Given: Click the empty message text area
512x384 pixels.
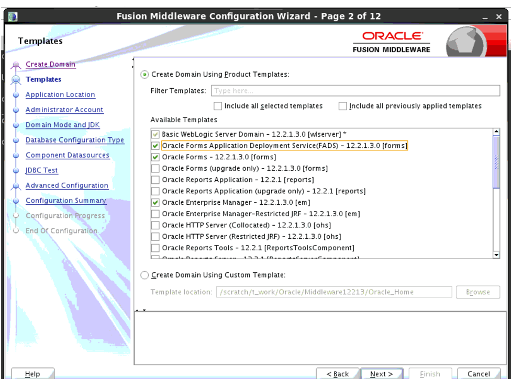Looking at the screenshot, I should pos(320,338).
